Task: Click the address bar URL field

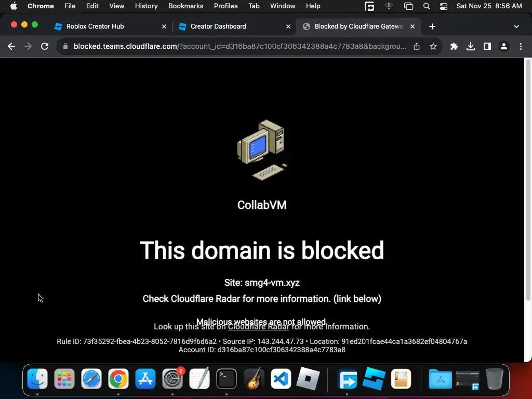Action: [x=240, y=46]
